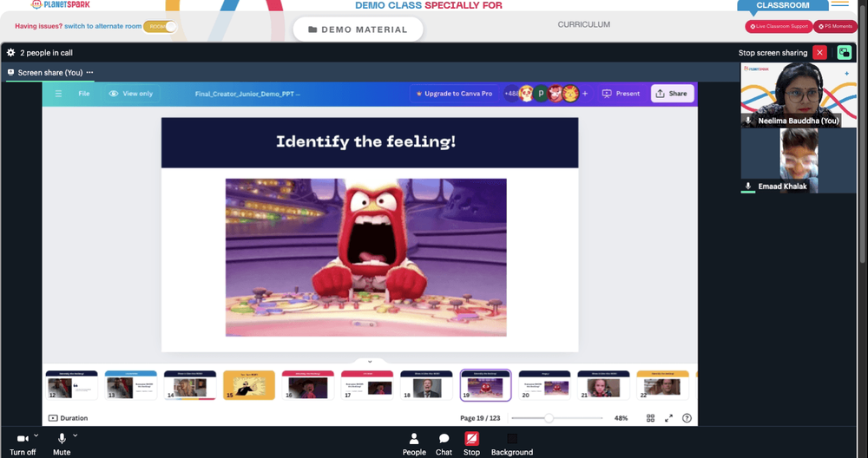Click the orange collaborator avatar

(570, 94)
